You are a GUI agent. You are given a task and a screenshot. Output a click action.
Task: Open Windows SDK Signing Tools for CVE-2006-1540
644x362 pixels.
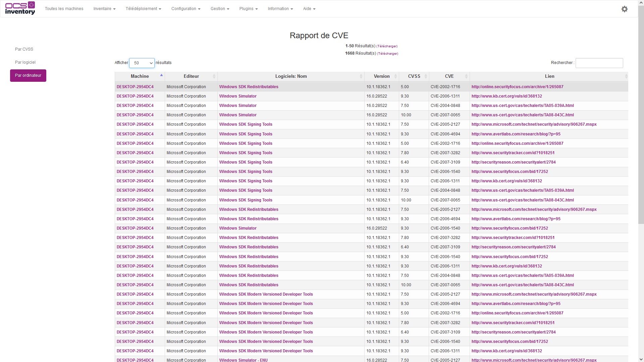click(x=246, y=172)
